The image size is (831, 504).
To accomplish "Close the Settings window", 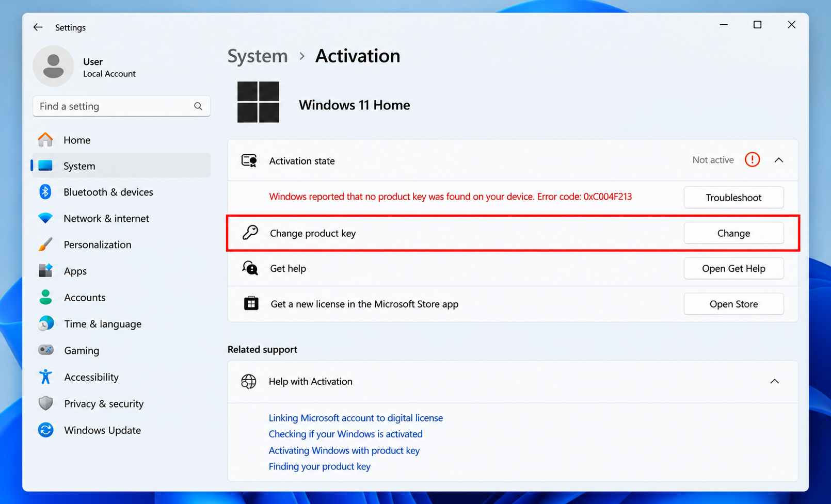I will coord(791,25).
